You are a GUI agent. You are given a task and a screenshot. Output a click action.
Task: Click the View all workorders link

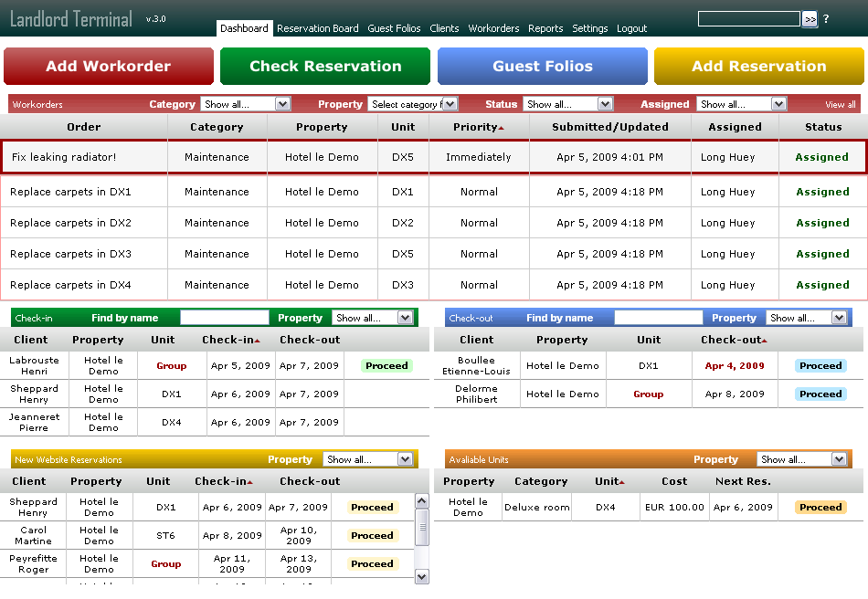point(841,105)
